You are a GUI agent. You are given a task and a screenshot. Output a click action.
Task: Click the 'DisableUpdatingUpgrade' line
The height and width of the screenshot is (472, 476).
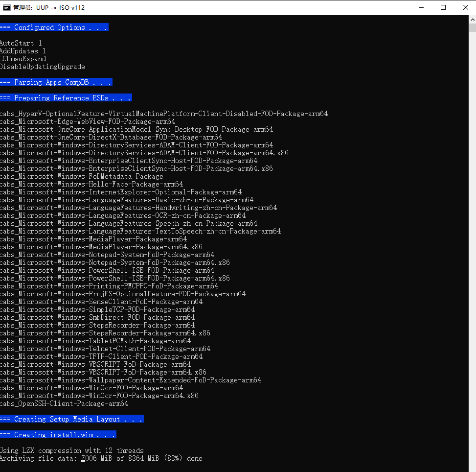pos(43,67)
